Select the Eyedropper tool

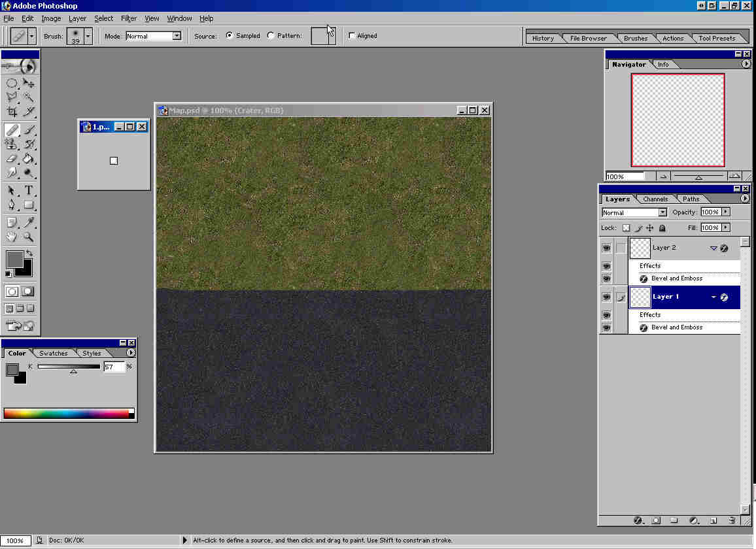tap(29, 223)
